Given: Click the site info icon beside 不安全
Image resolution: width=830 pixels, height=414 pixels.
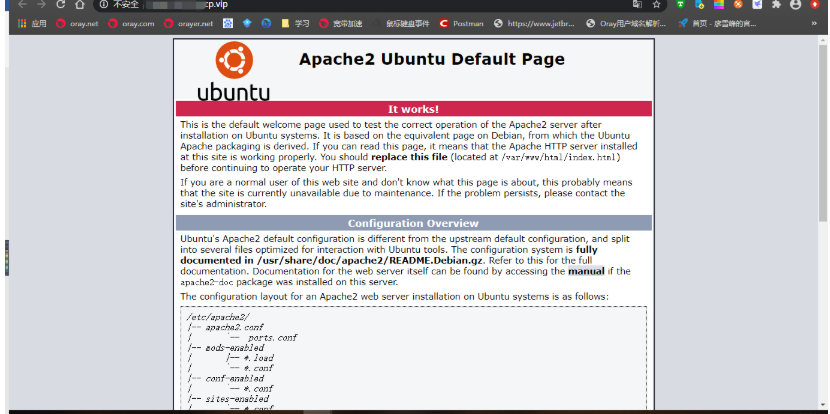Looking at the screenshot, I should [104, 5].
